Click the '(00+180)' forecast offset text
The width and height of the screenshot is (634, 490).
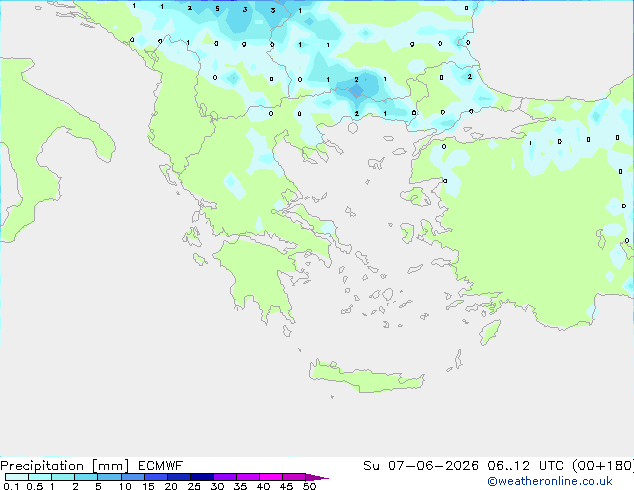coord(603,466)
